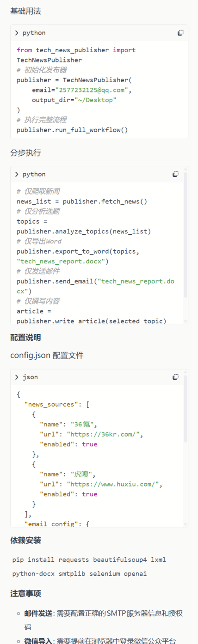Click the comment # 仅分析选题
The width and height of the screenshot is (198, 644).
click(x=38, y=211)
